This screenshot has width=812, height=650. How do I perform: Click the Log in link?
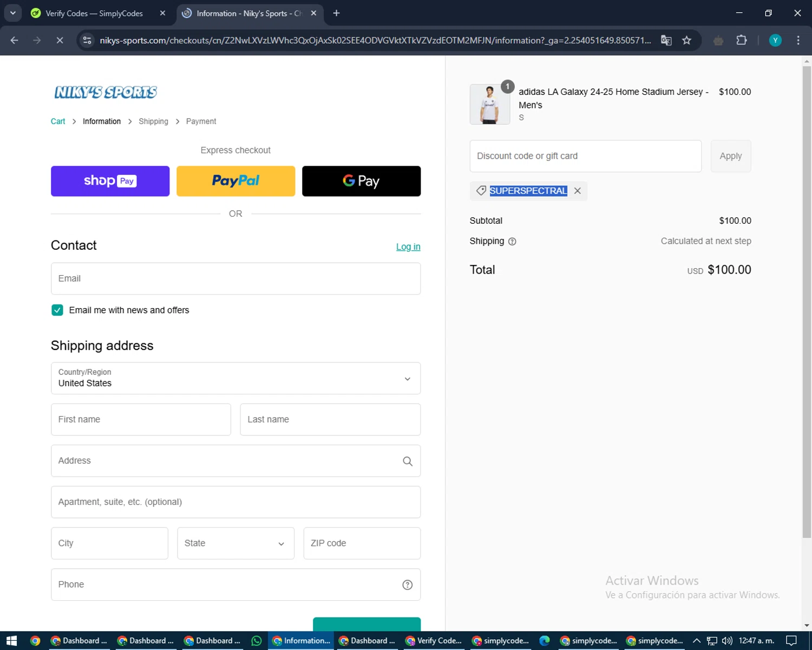coord(408,246)
